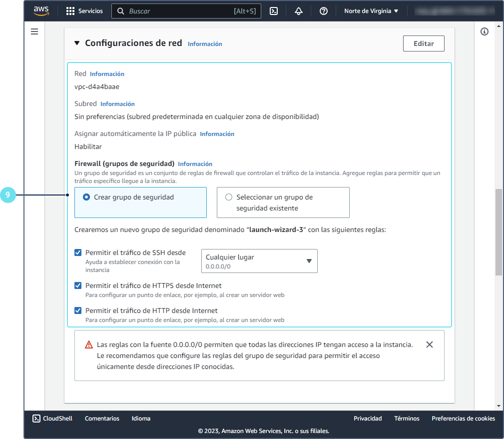Open Información link beside Configuraciones de red
504x439 pixels.
pyautogui.click(x=205, y=44)
